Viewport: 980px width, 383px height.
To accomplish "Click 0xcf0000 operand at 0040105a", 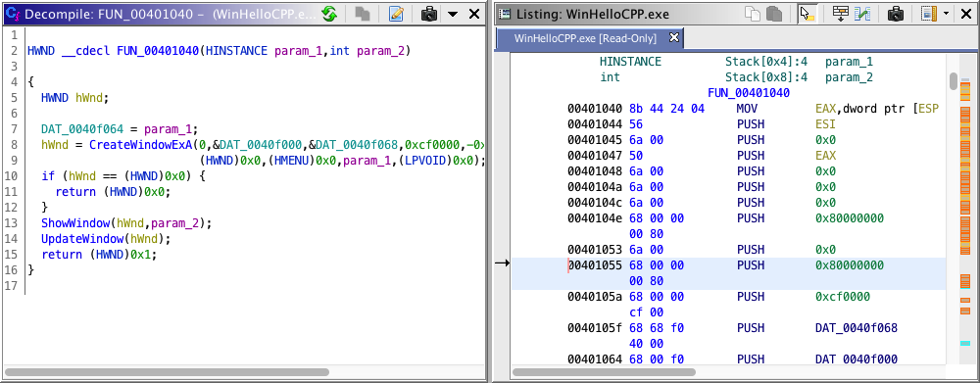I will (x=843, y=296).
